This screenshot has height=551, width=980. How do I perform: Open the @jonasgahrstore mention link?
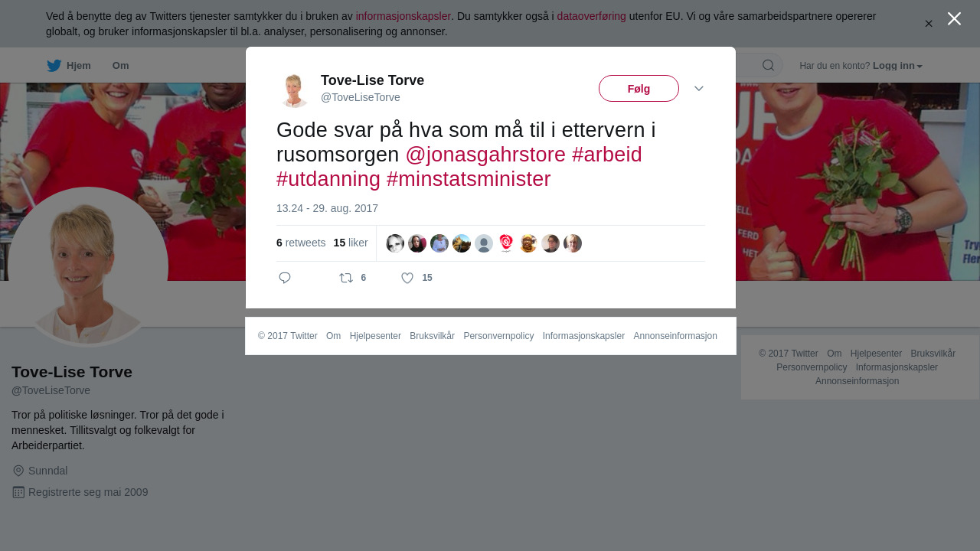(485, 155)
